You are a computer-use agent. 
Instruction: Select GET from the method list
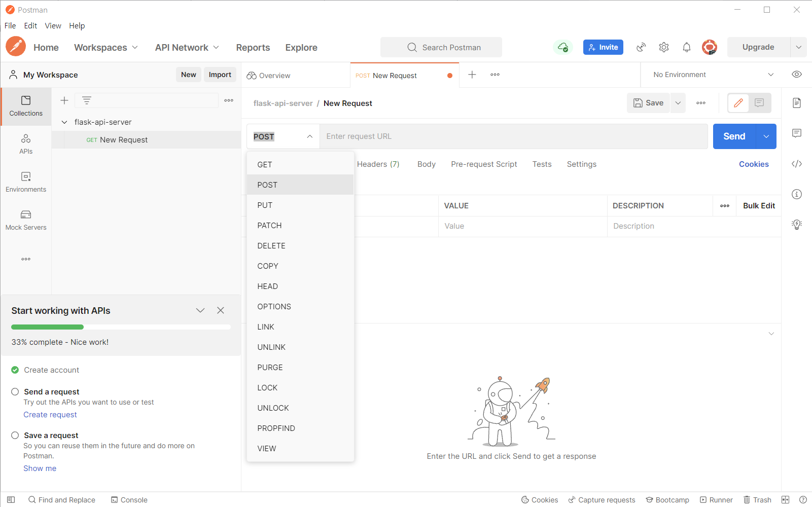point(300,165)
